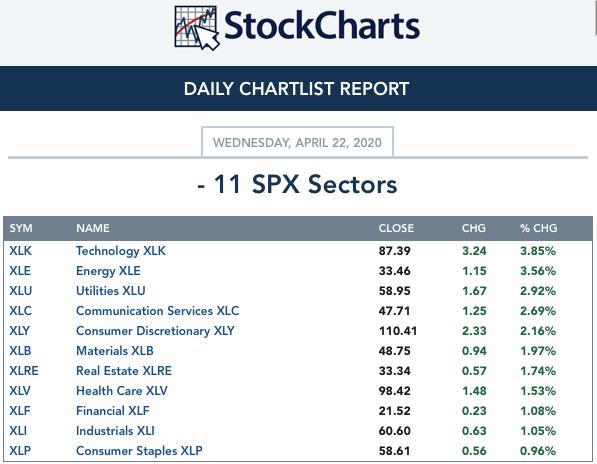Click the StockCharts wordmark text
Image resolution: width=597 pixels, height=464 pixels.
pyautogui.click(x=322, y=26)
